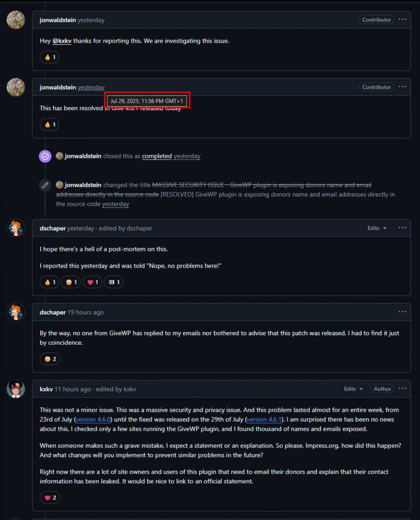Image resolution: width=420 pixels, height=520 pixels.
Task: Open the version 4.6.1 link
Action: (265, 419)
